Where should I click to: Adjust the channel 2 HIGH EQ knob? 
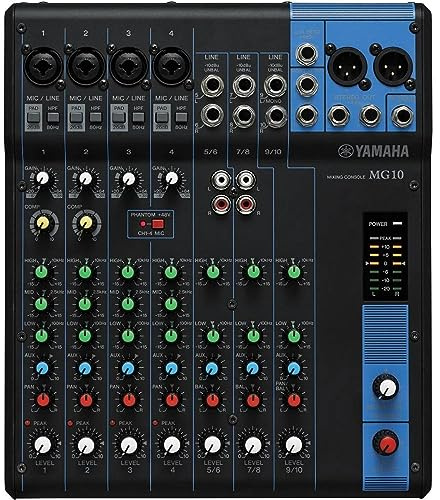click(85, 272)
